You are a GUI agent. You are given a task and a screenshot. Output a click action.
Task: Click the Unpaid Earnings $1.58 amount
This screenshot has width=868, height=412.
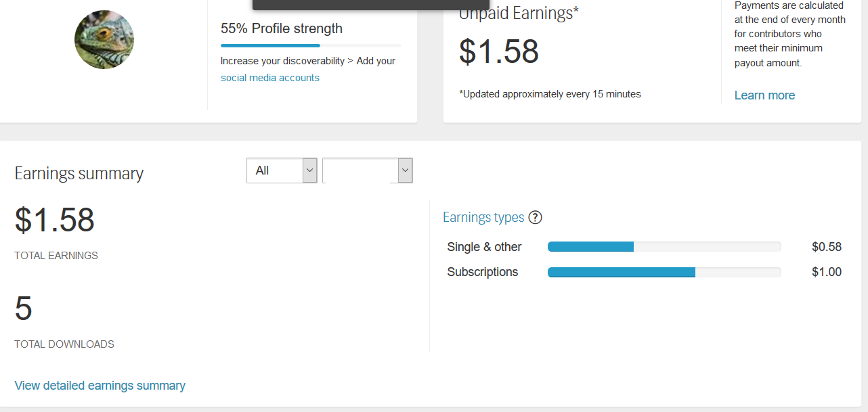(x=499, y=52)
